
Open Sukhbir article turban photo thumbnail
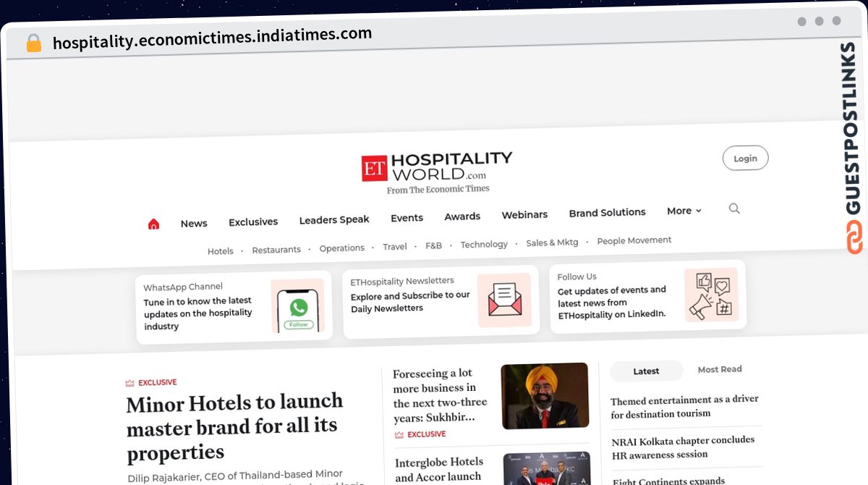coord(545,395)
